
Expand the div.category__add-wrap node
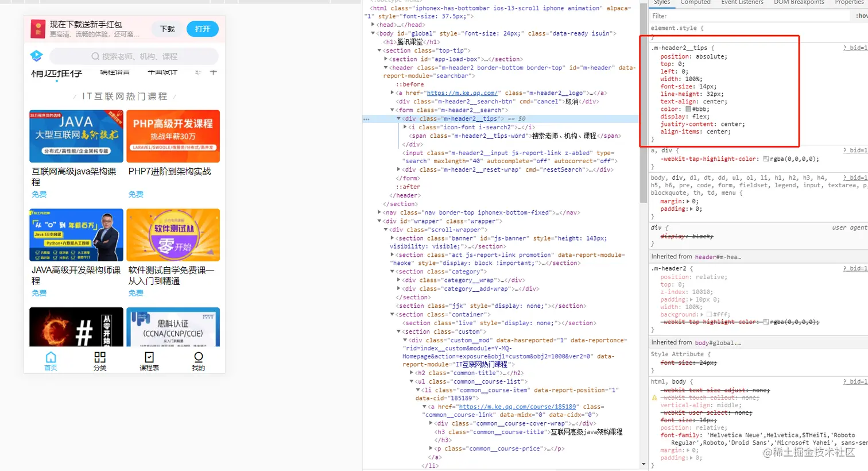click(x=399, y=289)
